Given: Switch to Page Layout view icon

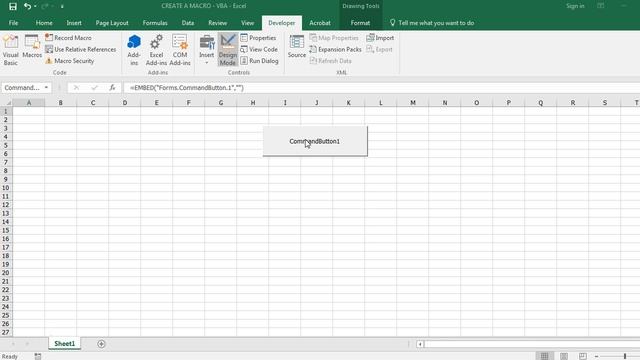Looking at the screenshot, I should coord(564,356).
